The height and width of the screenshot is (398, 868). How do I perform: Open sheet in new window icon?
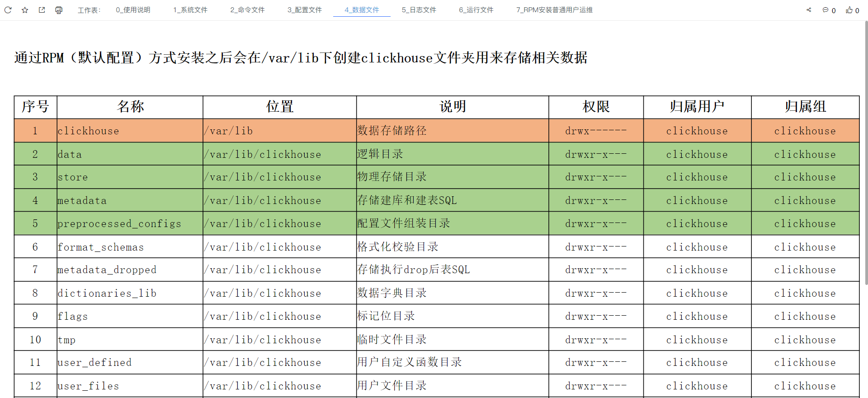pyautogui.click(x=42, y=10)
